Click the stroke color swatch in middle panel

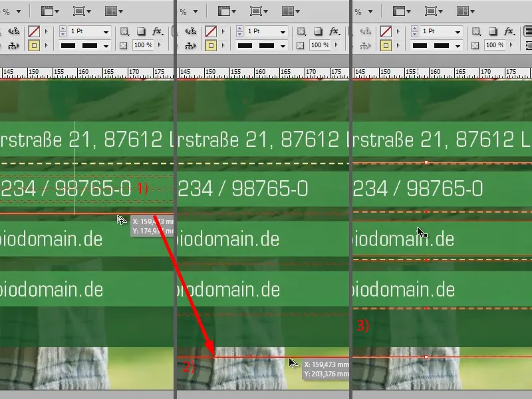pos(211,31)
